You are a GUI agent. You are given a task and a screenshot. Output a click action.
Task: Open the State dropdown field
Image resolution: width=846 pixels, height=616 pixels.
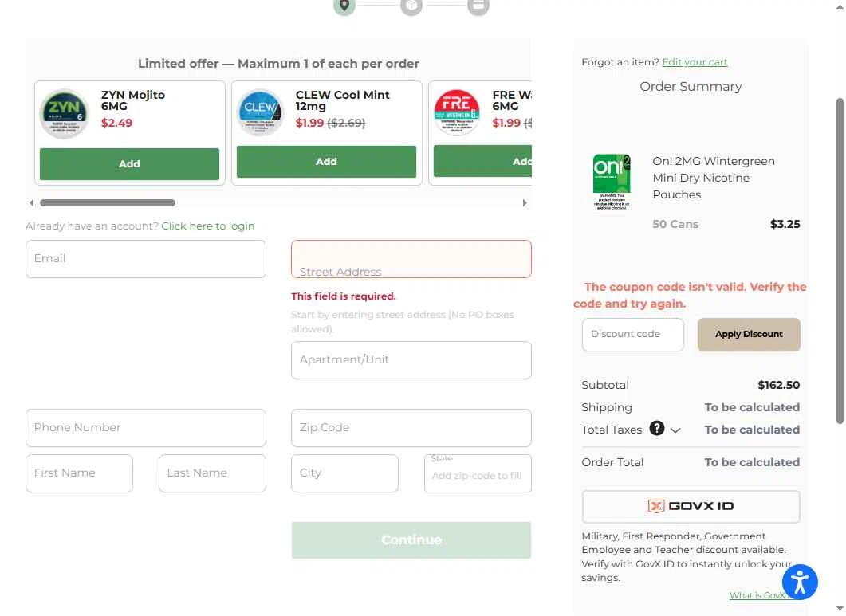click(478, 473)
